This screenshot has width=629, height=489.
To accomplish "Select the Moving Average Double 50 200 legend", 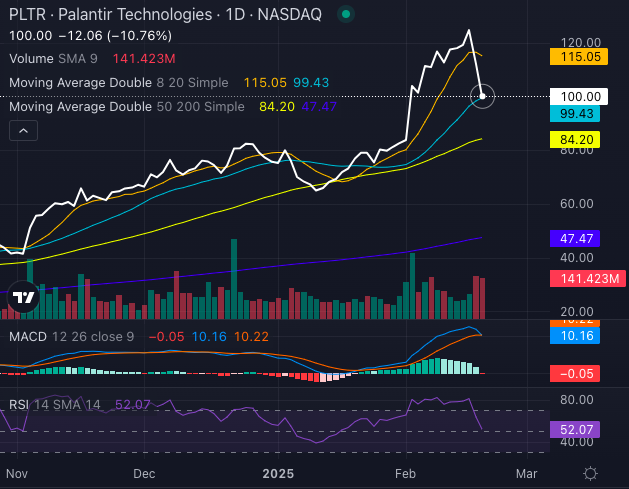I will coord(122,105).
